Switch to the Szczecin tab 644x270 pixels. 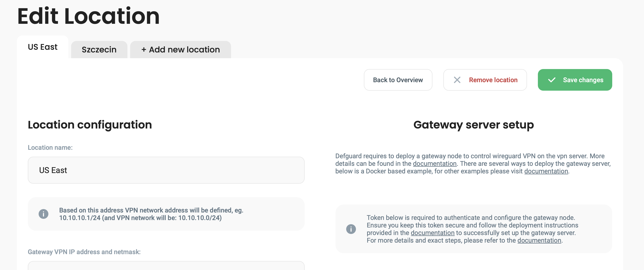[99, 50]
